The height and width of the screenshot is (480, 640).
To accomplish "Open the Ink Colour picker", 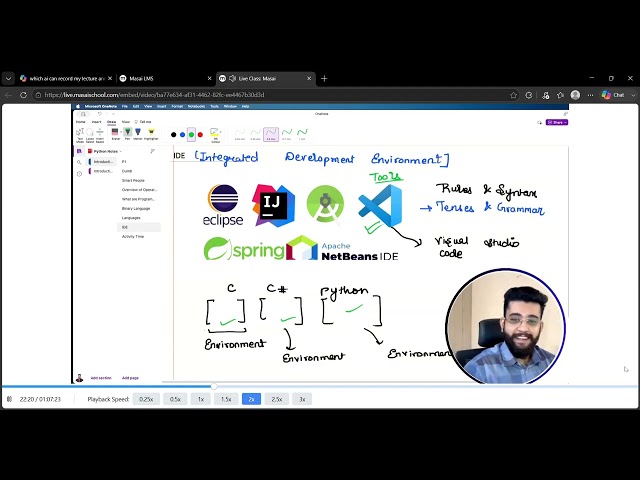I will coord(215,135).
